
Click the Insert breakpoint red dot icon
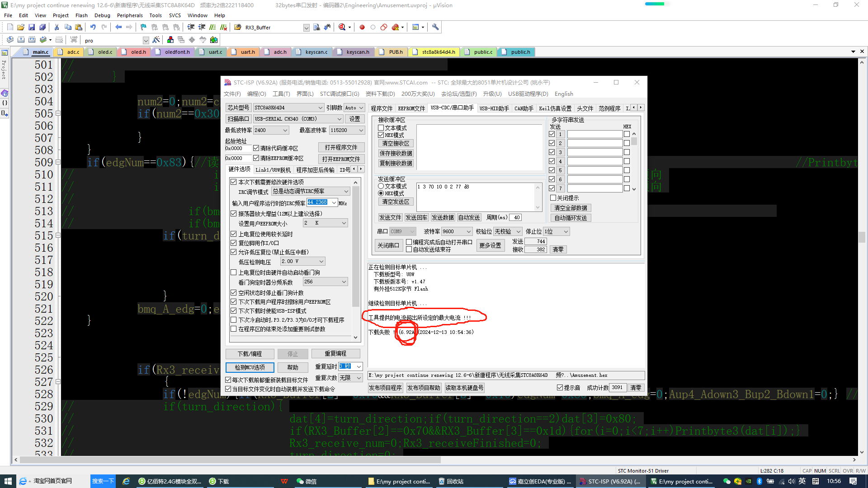point(362,28)
